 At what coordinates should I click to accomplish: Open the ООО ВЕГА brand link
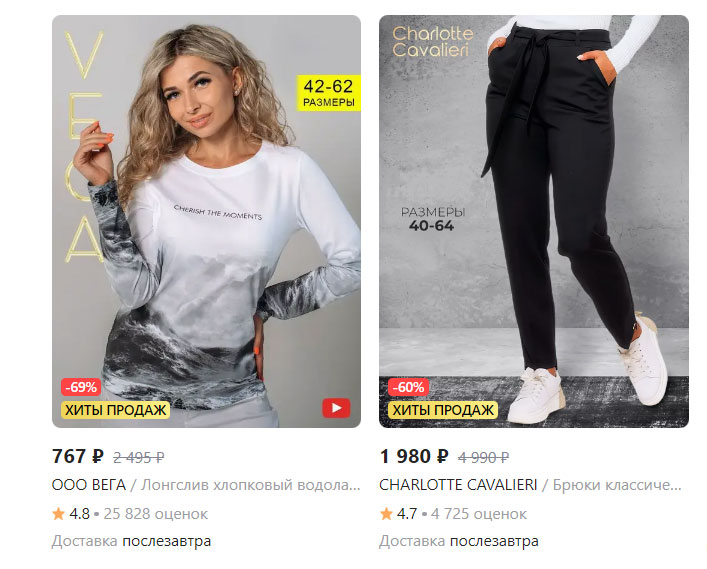[x=89, y=485]
